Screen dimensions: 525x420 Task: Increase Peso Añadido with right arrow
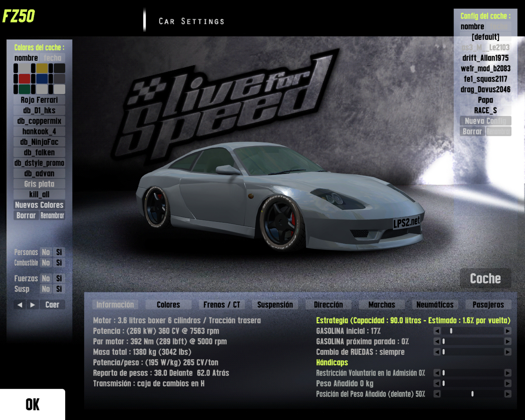tap(508, 383)
